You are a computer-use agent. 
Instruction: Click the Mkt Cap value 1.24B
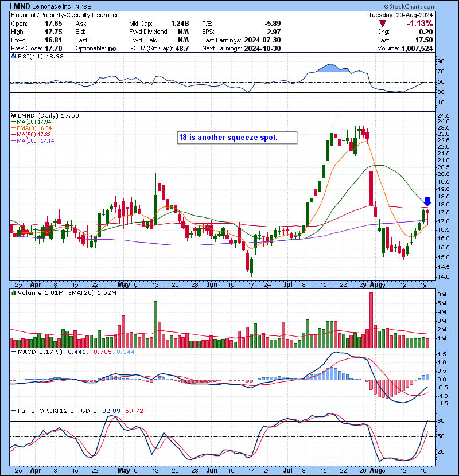180,24
